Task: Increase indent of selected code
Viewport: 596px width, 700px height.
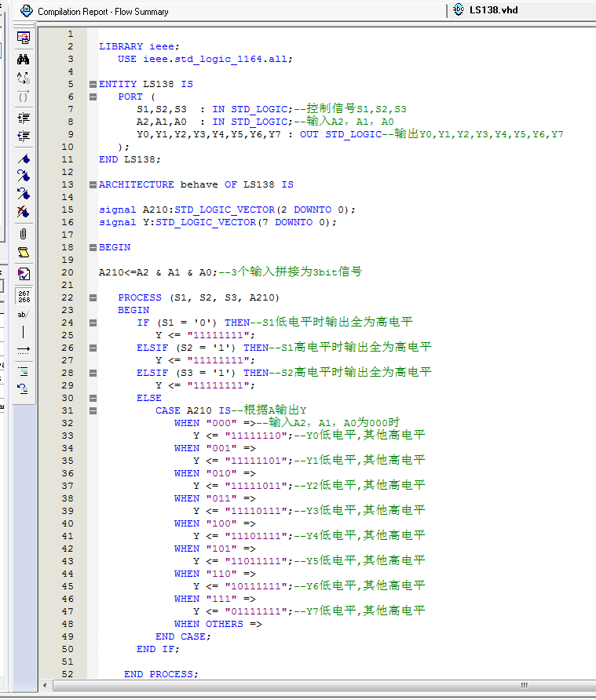Action: [24, 118]
